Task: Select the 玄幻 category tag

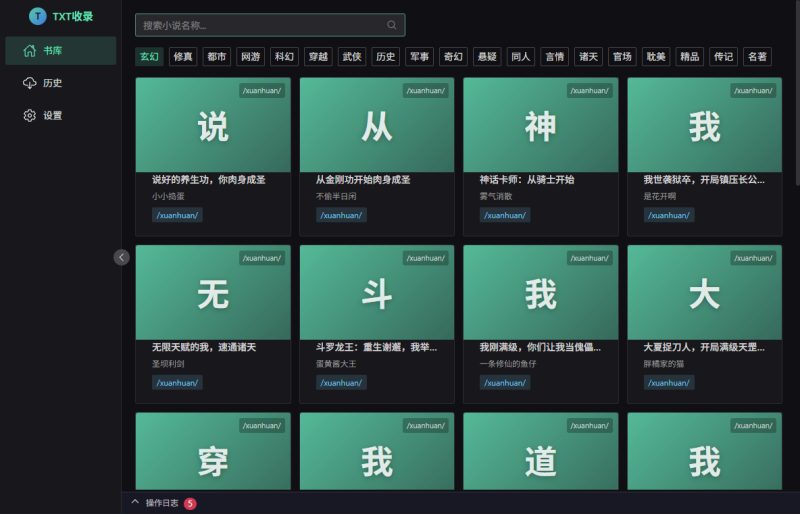Action: tap(149, 57)
